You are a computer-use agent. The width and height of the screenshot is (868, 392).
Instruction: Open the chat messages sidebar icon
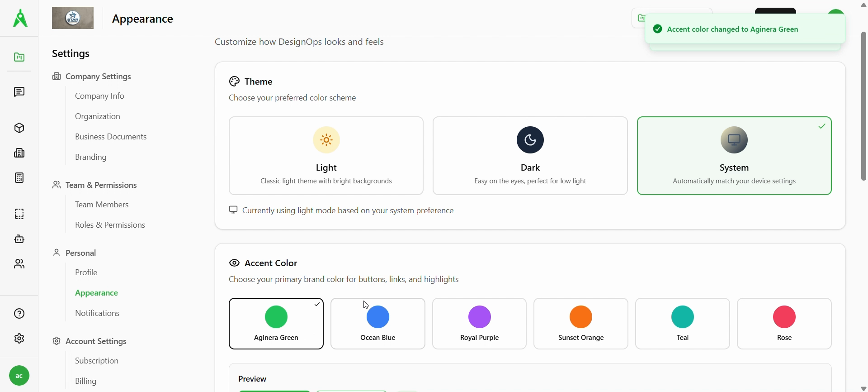[x=19, y=92]
